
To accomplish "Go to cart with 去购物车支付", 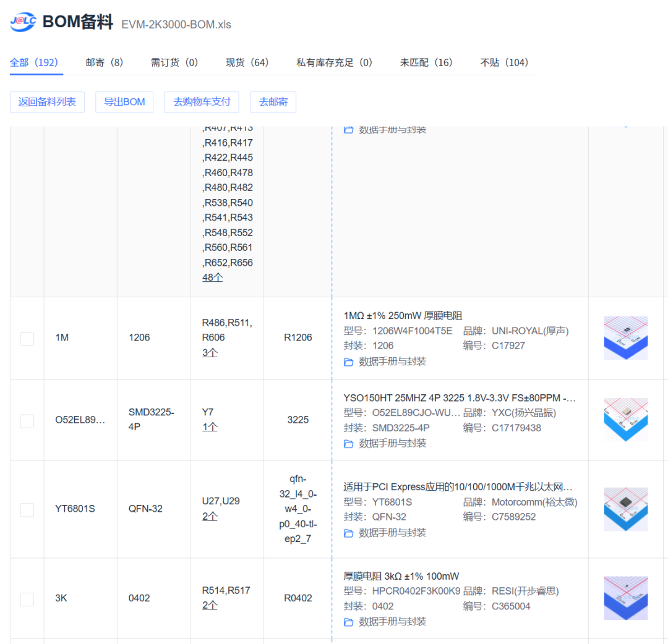I will (x=202, y=102).
